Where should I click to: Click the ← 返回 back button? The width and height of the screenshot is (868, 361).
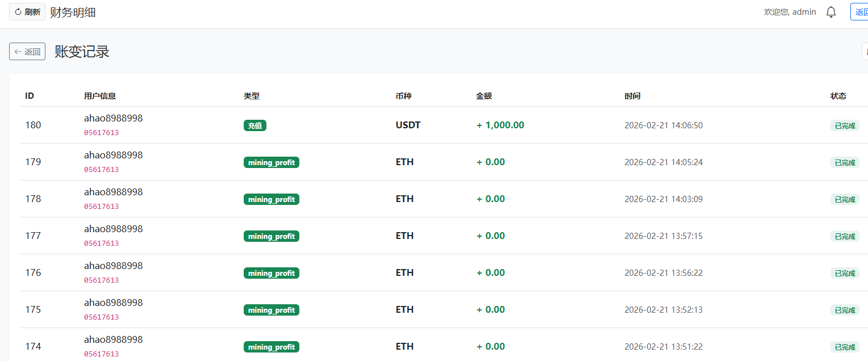click(x=27, y=52)
